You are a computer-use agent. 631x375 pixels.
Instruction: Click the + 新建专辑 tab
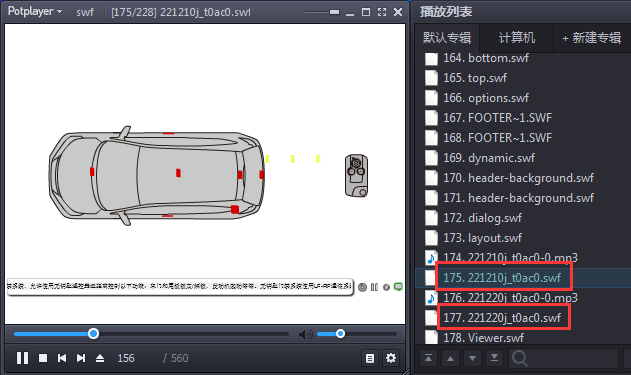pos(591,38)
